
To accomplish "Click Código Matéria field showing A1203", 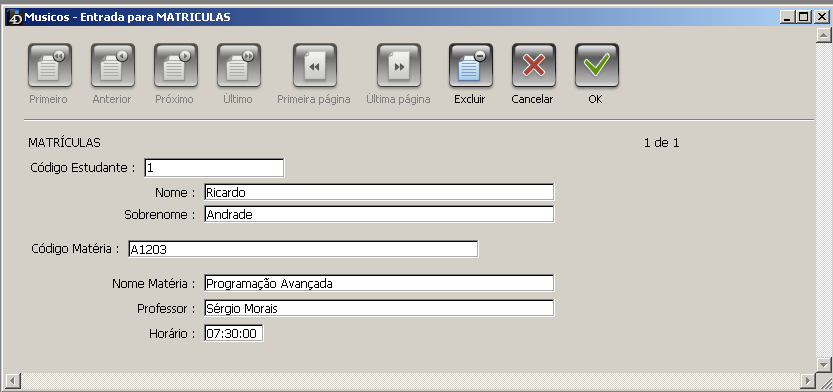I will [x=303, y=249].
